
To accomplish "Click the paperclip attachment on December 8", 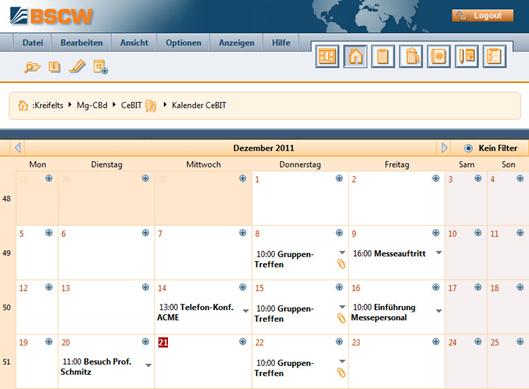I will click(341, 264).
